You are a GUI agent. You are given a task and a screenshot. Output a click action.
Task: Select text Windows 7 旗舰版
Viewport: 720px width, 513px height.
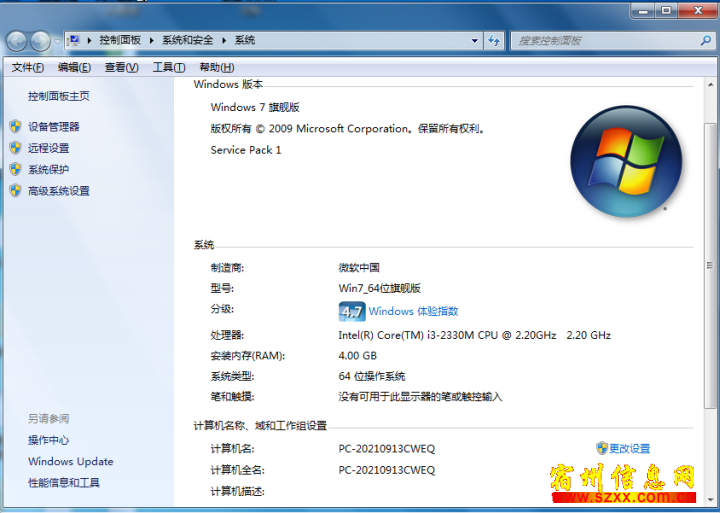point(255,107)
